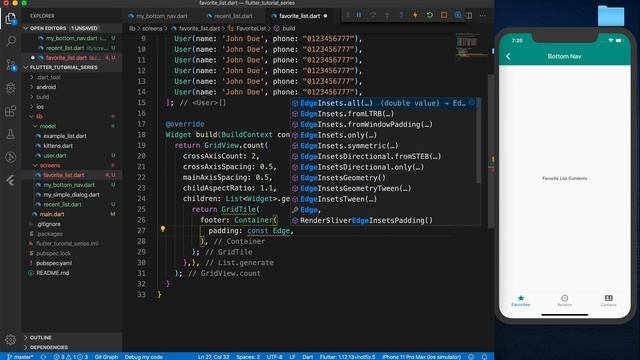Click the debug Step Over button
The width and height of the screenshot is (640, 360).
click(x=373, y=16)
